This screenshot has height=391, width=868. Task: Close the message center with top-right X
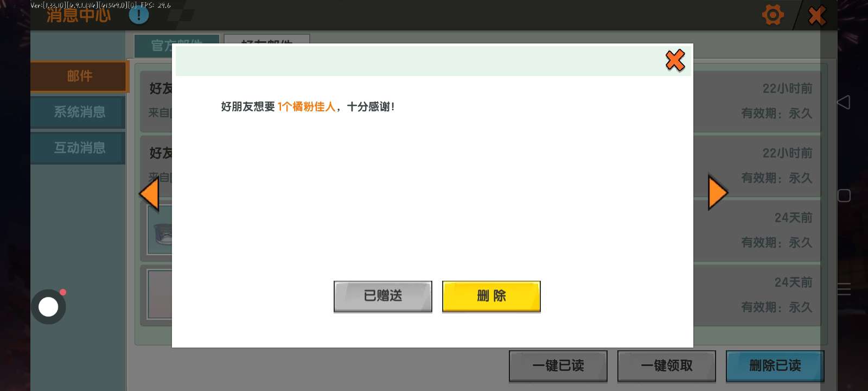pos(817,15)
